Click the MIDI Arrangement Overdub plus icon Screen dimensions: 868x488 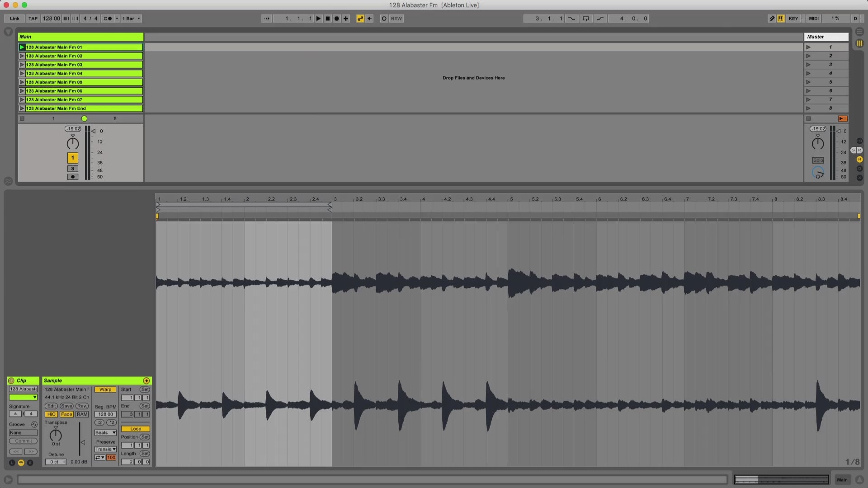click(346, 19)
